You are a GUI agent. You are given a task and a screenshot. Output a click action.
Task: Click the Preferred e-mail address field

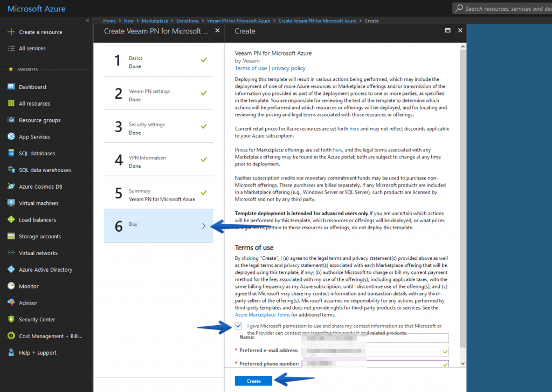tap(375, 351)
